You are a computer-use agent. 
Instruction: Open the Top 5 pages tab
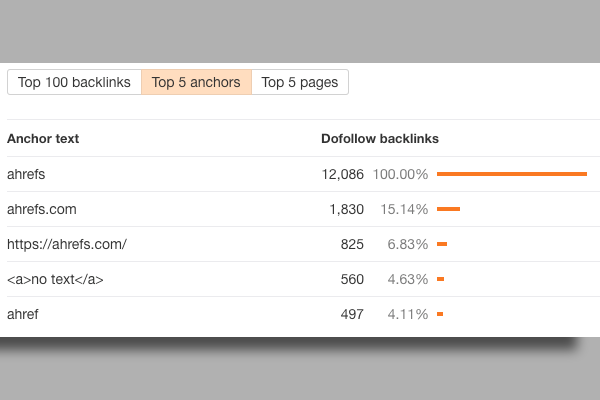point(300,82)
